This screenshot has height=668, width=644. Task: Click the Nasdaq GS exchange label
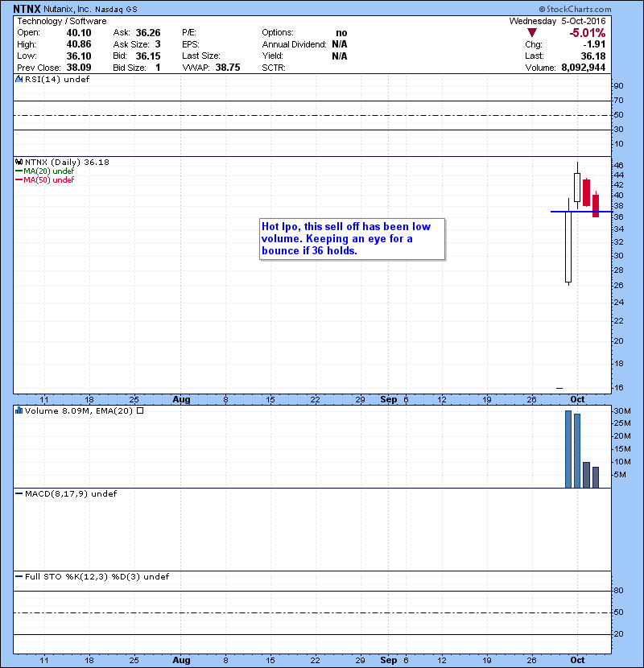(116, 10)
